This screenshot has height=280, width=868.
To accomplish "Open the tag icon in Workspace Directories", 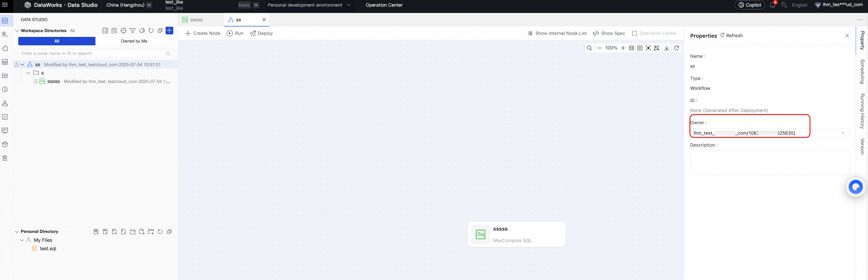I will (x=142, y=31).
